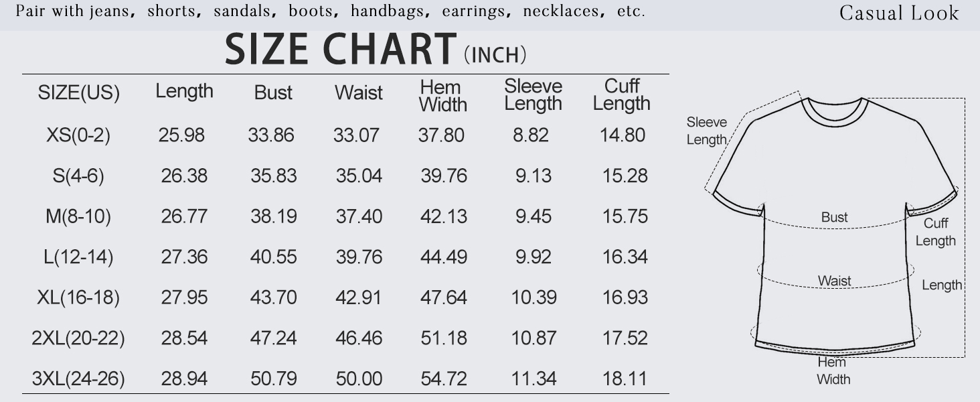Click the Bust label on shirt diagram
The height and width of the screenshot is (402, 980).
point(834,217)
